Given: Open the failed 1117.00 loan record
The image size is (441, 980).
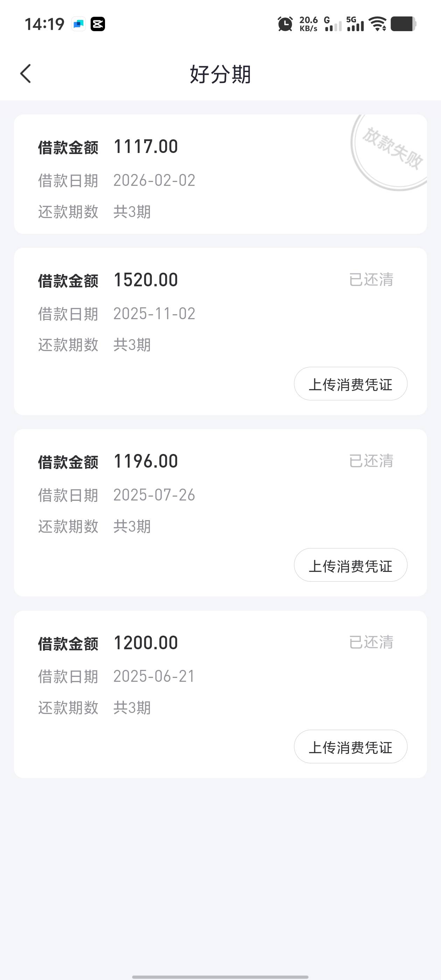Looking at the screenshot, I should (x=190, y=174).
